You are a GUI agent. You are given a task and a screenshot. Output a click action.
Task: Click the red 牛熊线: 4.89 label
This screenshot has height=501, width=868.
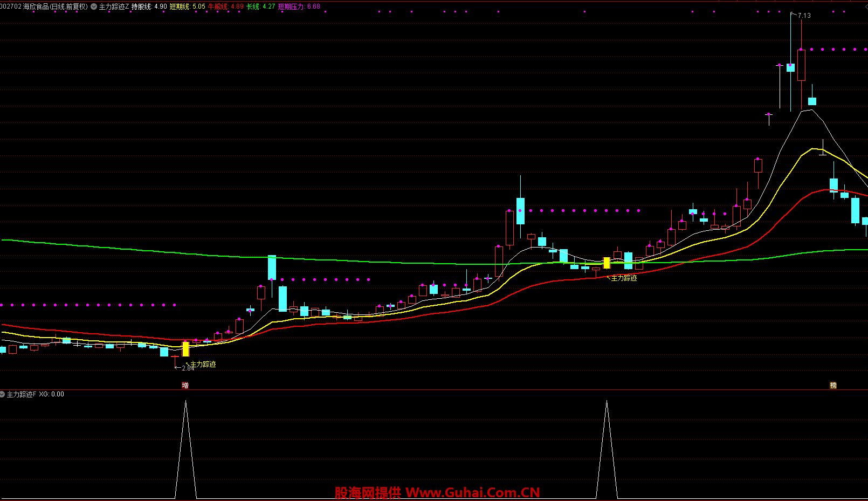pos(226,7)
